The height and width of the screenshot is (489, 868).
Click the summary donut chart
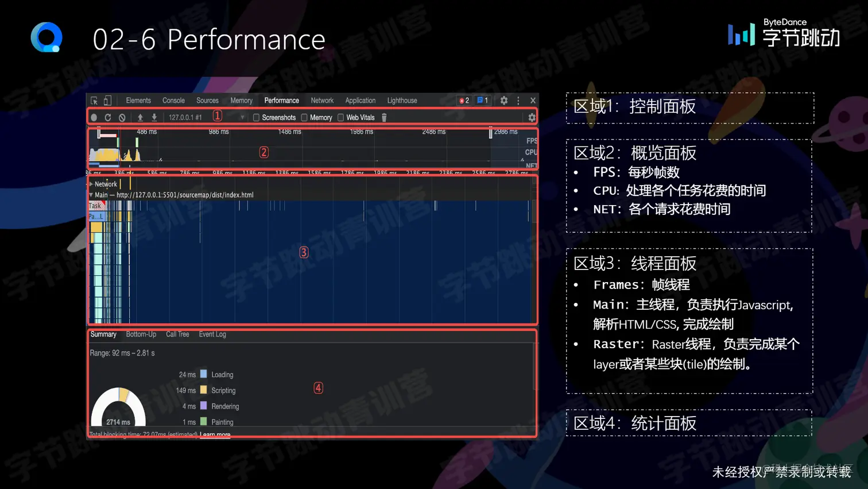[x=118, y=407]
